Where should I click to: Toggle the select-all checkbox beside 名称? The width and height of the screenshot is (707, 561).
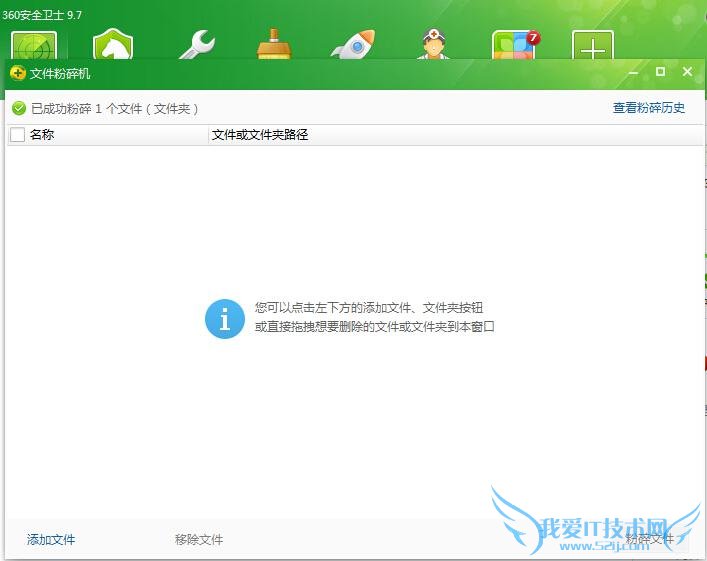tap(17, 135)
